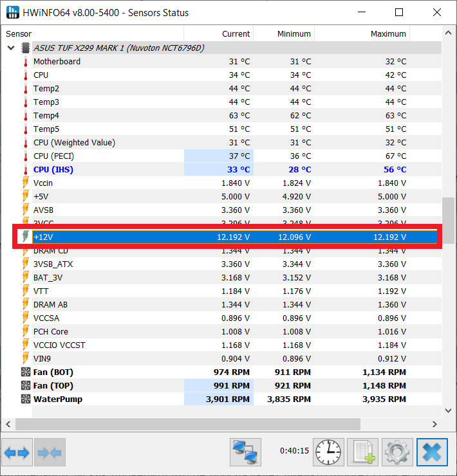457x476 pixels.
Task: Click the lightning icon beside VCCSA
Action: click(26, 318)
